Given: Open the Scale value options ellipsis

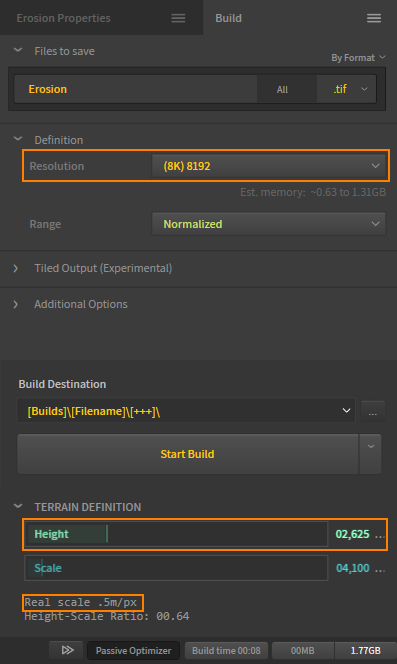Looking at the screenshot, I should tap(380, 569).
